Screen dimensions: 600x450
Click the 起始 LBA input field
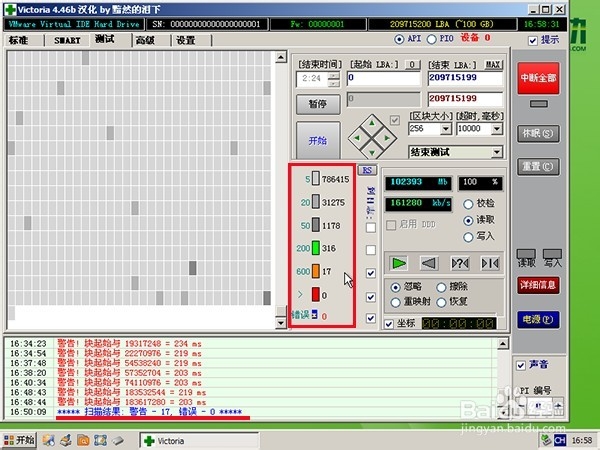point(383,78)
